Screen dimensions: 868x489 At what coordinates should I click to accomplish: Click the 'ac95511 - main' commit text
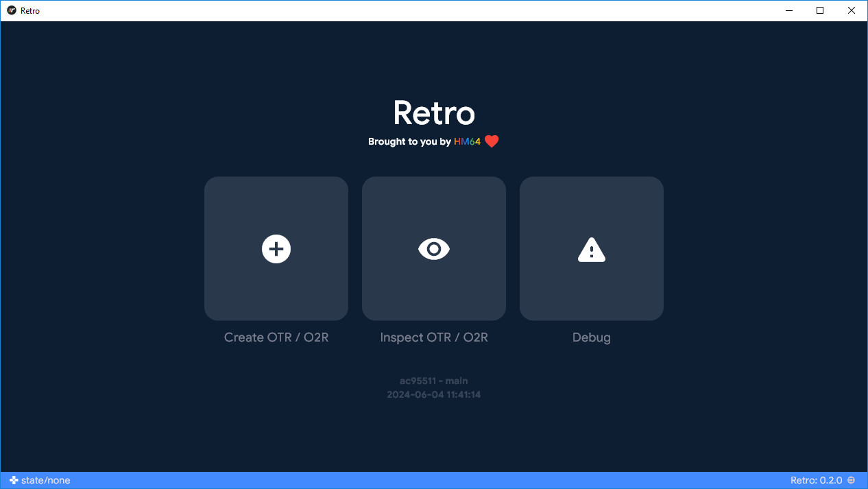pos(434,381)
